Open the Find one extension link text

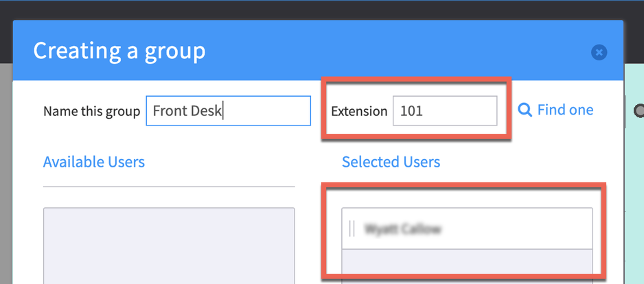565,110
